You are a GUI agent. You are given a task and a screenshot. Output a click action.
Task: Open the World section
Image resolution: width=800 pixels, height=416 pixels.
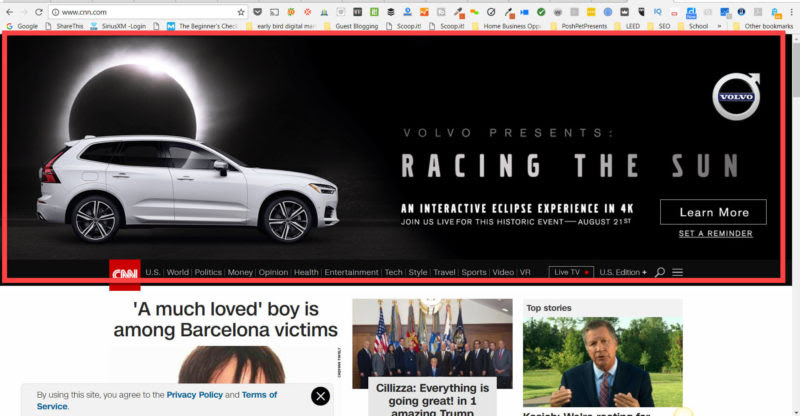(178, 273)
